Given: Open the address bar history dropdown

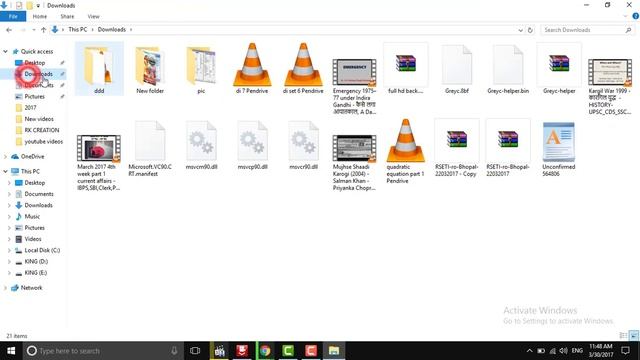Looking at the screenshot, I should [520, 30].
